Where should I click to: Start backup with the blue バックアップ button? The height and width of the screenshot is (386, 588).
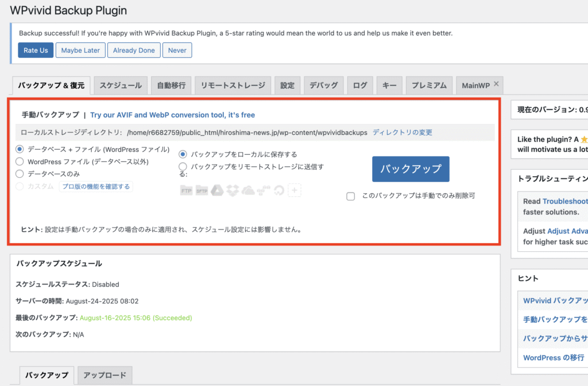pyautogui.click(x=411, y=169)
